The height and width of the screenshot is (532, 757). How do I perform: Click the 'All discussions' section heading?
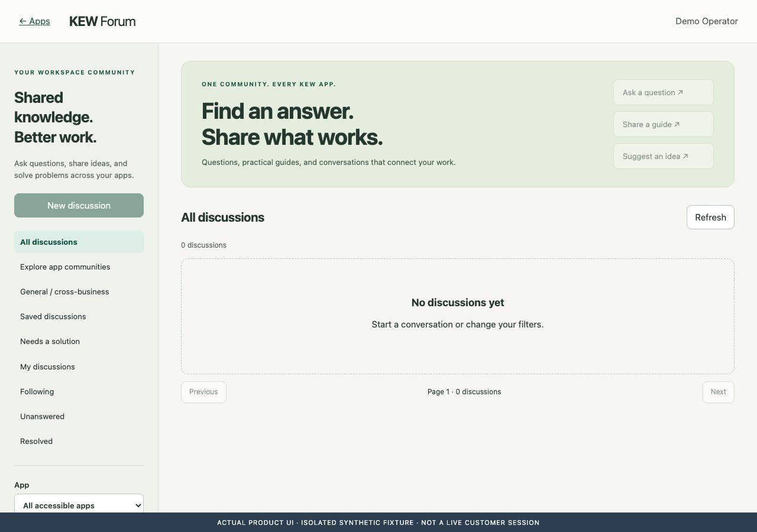[x=222, y=218]
